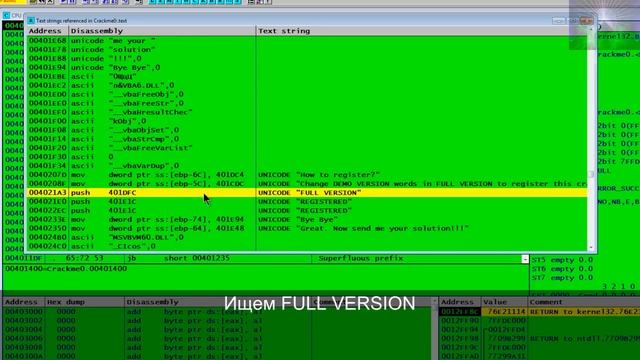
Task: Select row 00401EE0 ascii "__vbaFreeStr"
Action: pyautogui.click(x=307, y=103)
